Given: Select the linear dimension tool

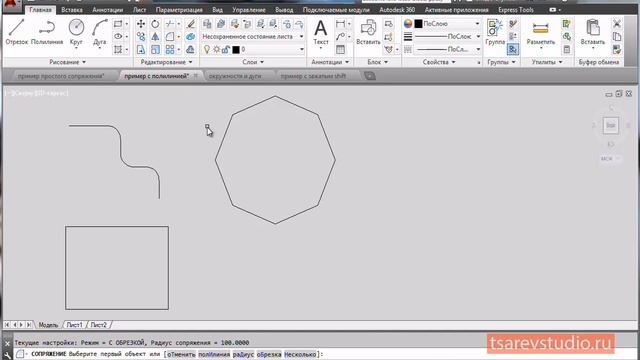Looking at the screenshot, I should (340, 24).
